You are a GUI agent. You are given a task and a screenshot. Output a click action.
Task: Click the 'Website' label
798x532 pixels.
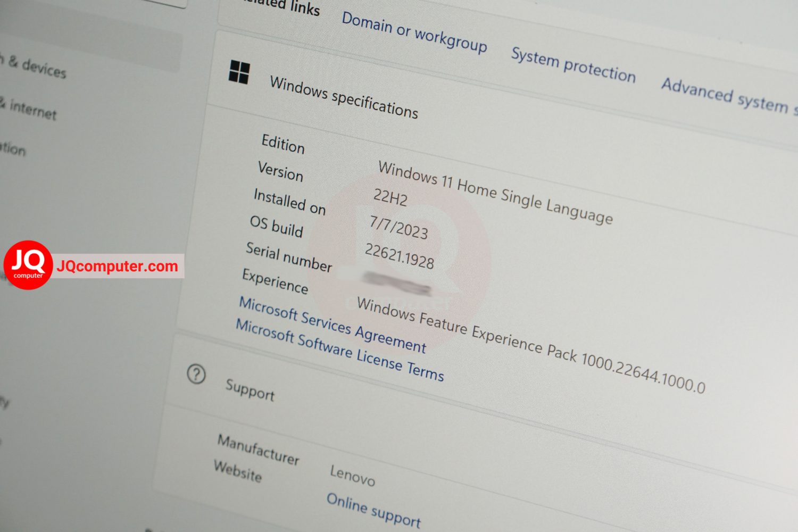238,471
